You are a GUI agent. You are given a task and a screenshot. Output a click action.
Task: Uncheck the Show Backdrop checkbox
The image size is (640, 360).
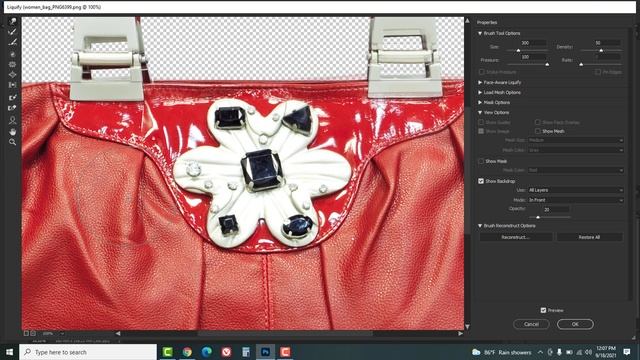point(481,181)
